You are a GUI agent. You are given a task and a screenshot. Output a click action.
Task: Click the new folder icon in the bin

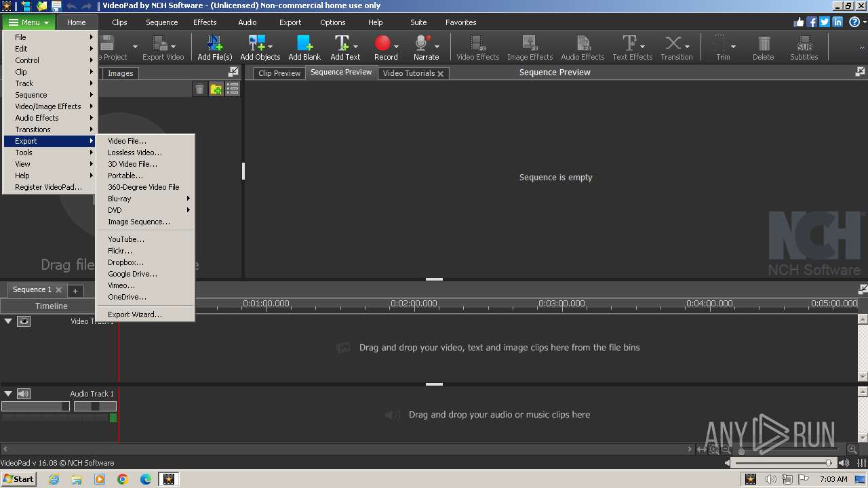tap(216, 89)
